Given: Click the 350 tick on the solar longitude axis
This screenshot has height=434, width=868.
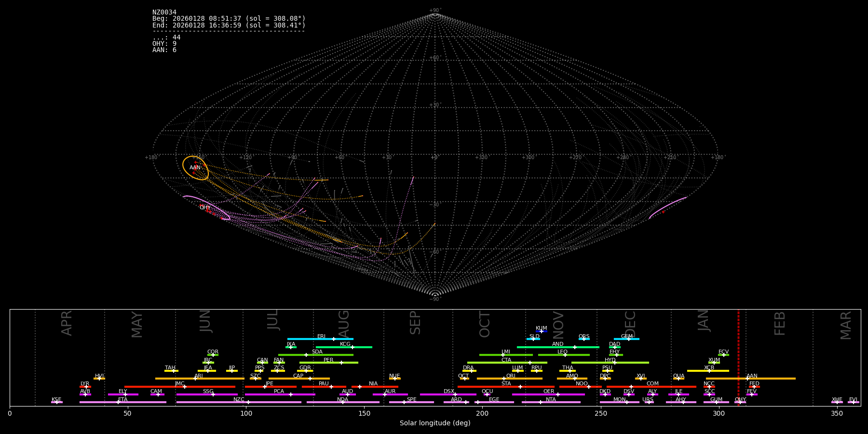Looking at the screenshot, I should (x=837, y=414).
